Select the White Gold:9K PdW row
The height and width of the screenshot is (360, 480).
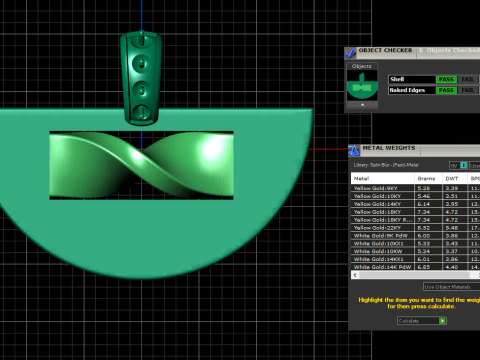415,236
